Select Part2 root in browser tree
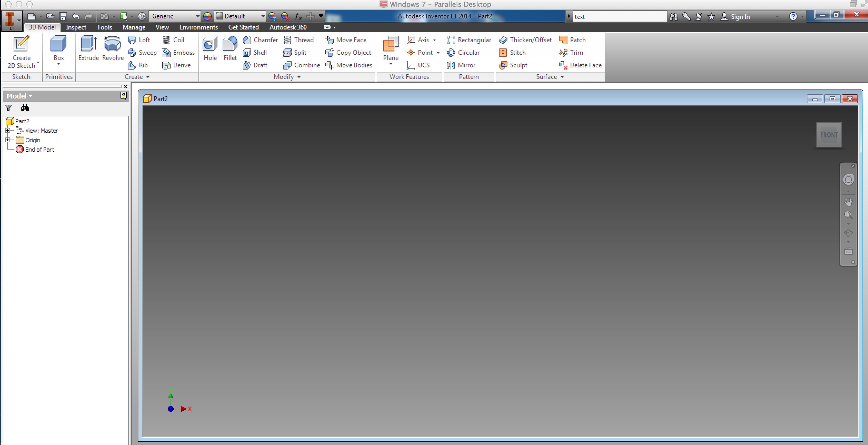This screenshot has width=868, height=445. click(x=18, y=121)
